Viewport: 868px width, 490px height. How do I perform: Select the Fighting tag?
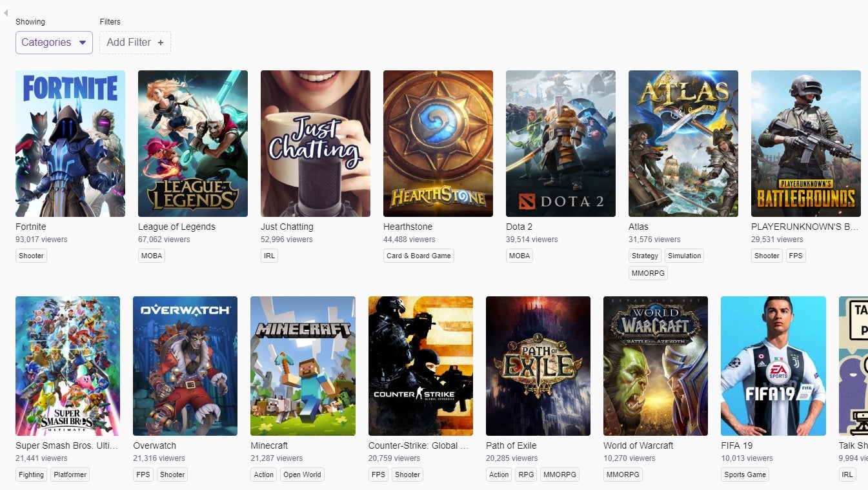click(31, 475)
